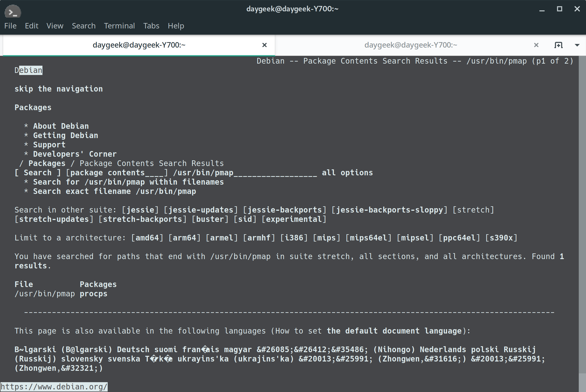This screenshot has height=392, width=586.
Task: Open the Help menu
Action: click(176, 26)
